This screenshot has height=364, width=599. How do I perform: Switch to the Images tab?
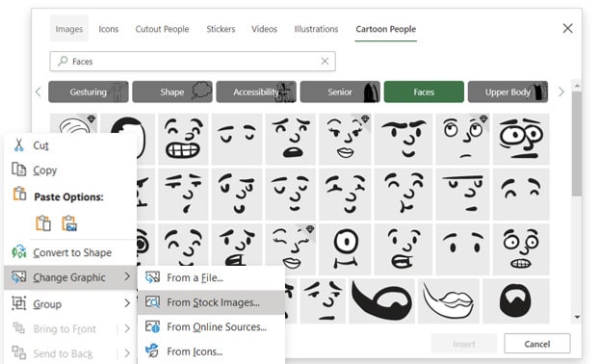(68, 29)
